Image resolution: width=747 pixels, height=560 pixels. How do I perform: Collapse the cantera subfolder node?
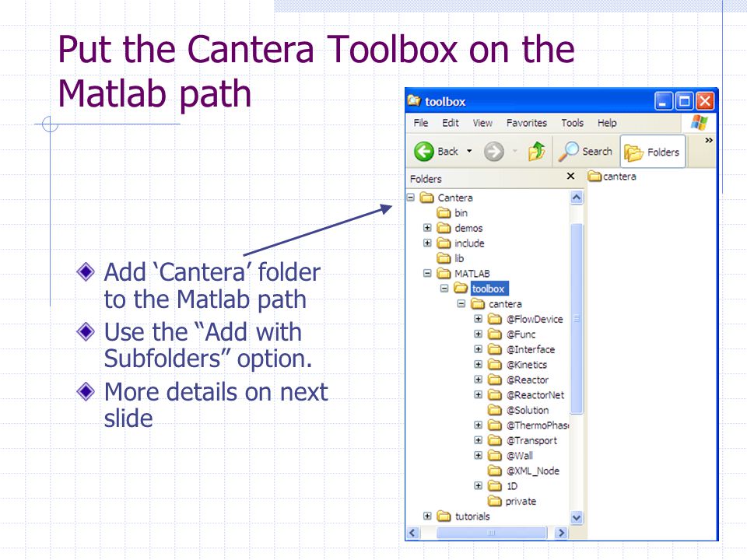pos(461,304)
